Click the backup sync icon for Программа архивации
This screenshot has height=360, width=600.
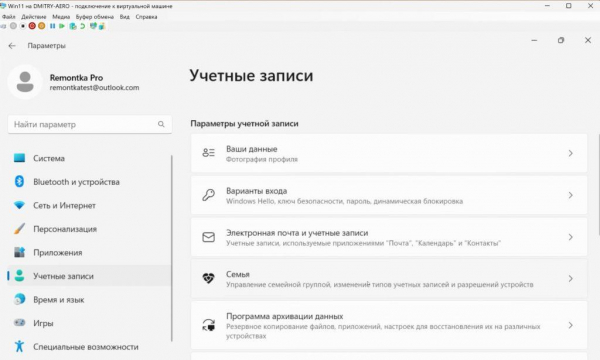[x=209, y=325]
